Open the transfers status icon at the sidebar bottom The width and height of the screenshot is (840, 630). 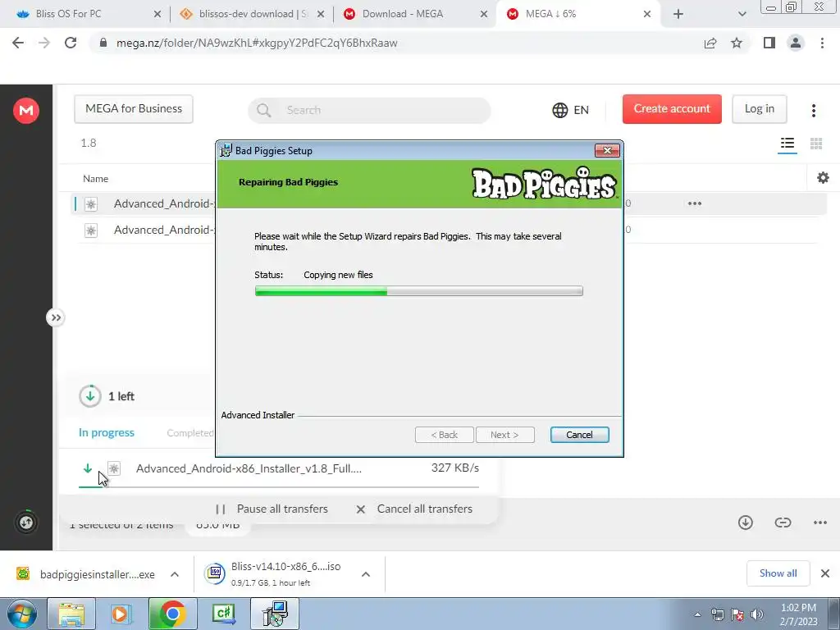[x=26, y=522]
